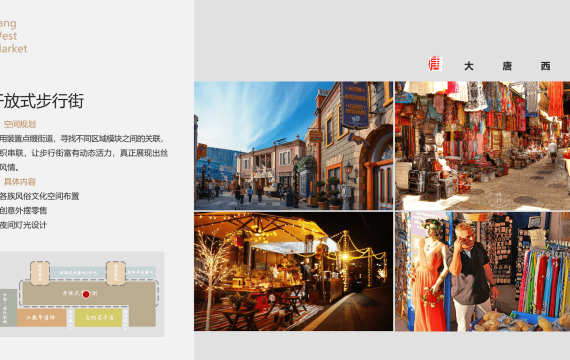Select the 具体内容 subheading

20,181
